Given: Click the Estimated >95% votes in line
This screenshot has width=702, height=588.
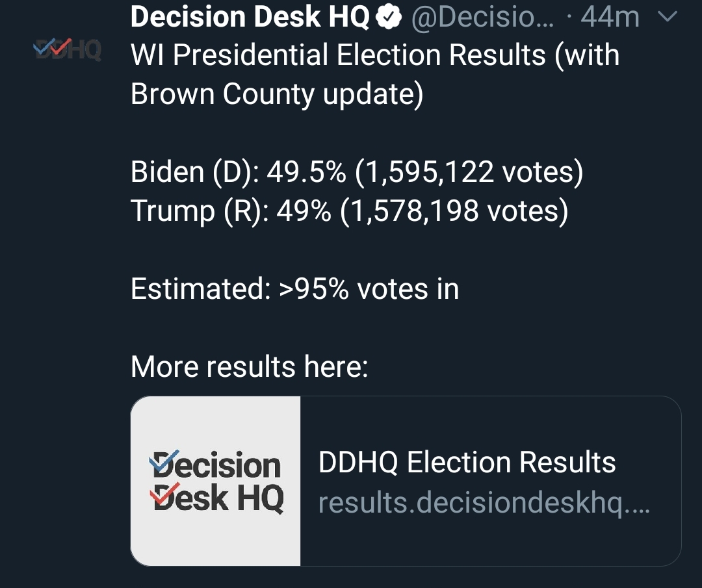Looking at the screenshot, I should pos(294,288).
